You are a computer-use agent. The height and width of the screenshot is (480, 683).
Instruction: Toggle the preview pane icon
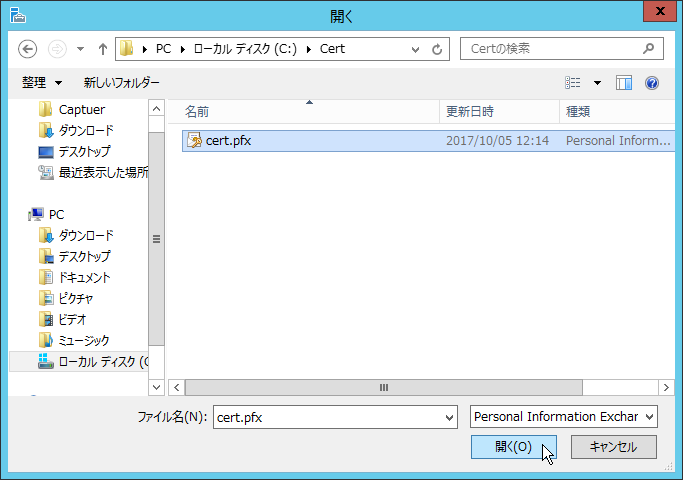pyautogui.click(x=624, y=83)
